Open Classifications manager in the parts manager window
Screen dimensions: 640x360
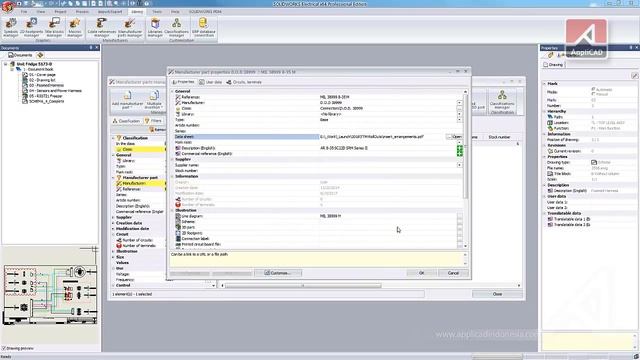click(502, 100)
